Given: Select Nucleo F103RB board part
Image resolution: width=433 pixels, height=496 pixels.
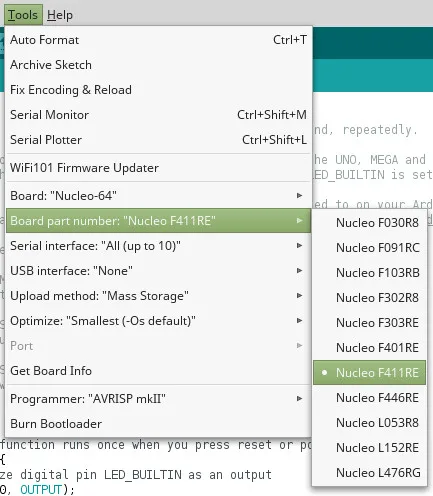Looking at the screenshot, I should [x=369, y=273].
